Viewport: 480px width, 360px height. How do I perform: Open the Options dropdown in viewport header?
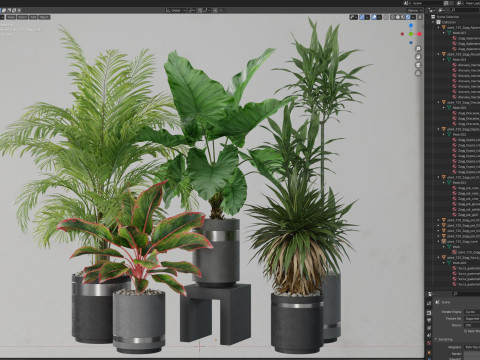[x=414, y=10]
